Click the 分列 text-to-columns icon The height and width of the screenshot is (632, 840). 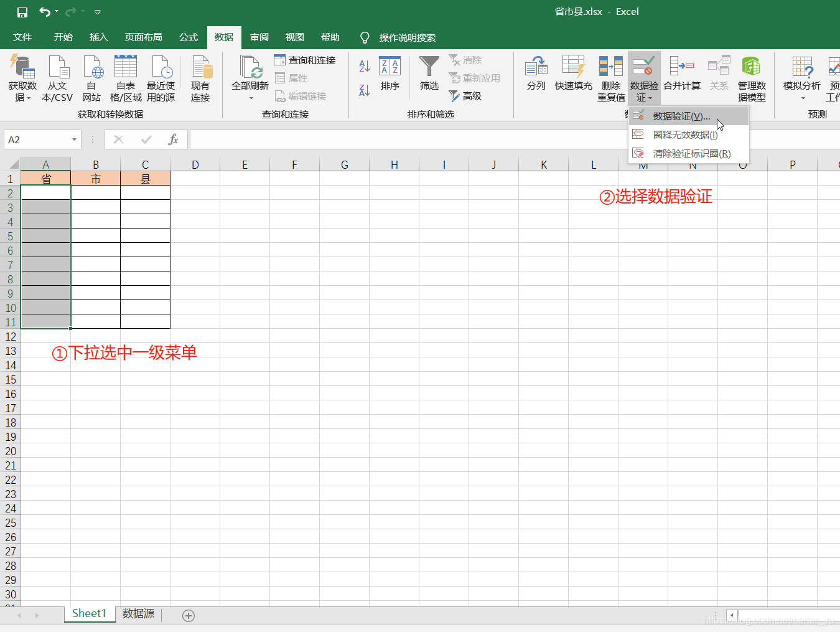click(x=536, y=73)
